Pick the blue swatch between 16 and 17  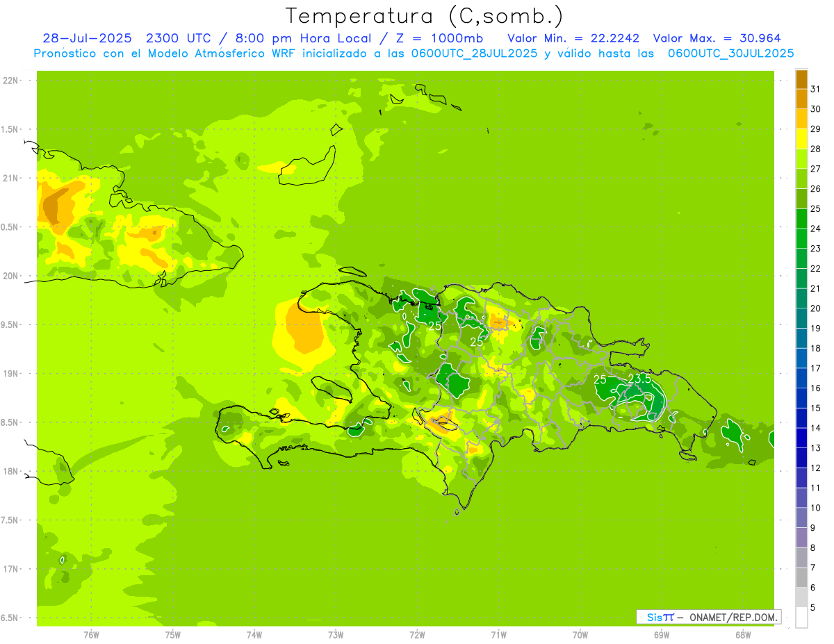[801, 378]
